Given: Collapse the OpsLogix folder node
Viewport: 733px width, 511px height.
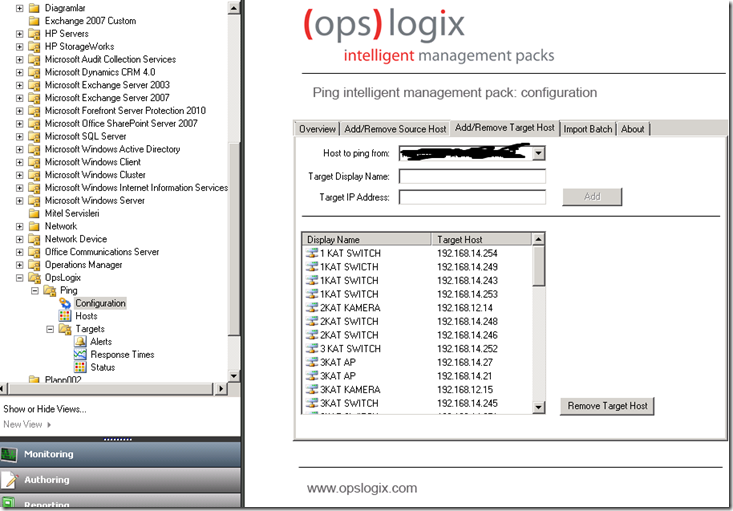Looking at the screenshot, I should coord(20,278).
